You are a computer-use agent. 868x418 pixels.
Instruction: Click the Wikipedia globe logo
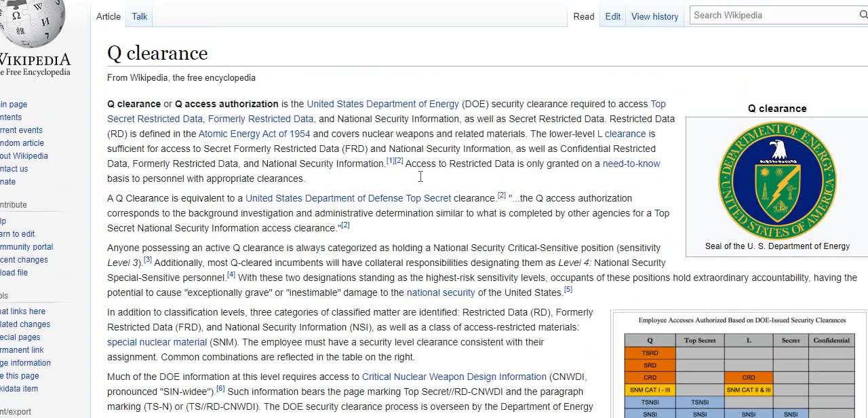pyautogui.click(x=31, y=22)
